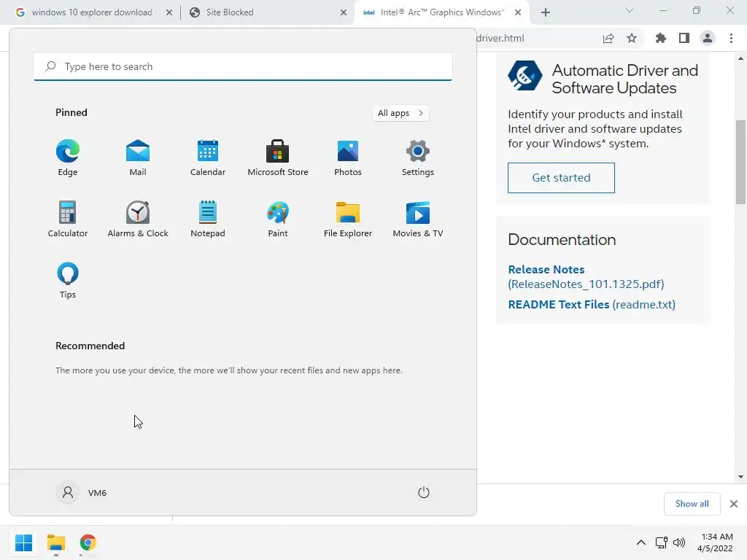
Task: Click the power button in Start menu
Action: coord(424,492)
